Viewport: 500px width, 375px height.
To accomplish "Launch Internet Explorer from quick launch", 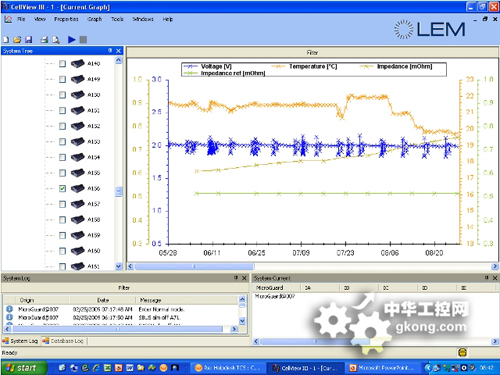I will pyautogui.click(x=96, y=368).
